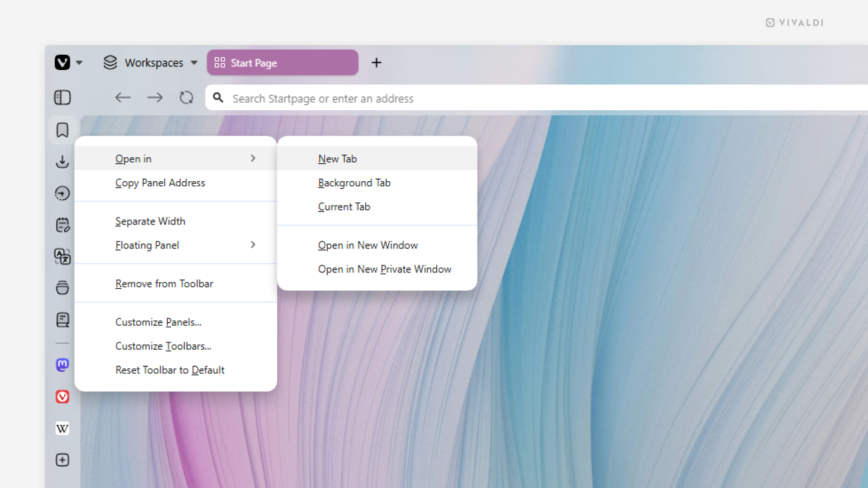Expand the Vivaldi menu dropdown arrow
868x488 pixels.
point(79,63)
